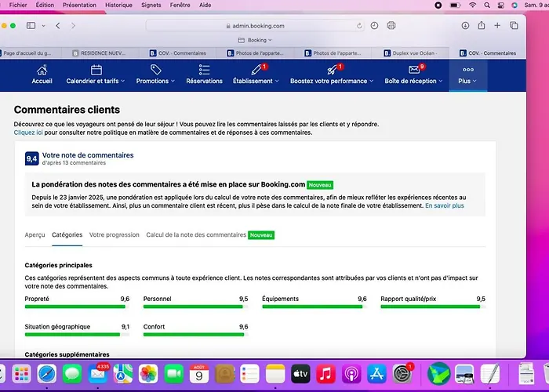Image resolution: width=549 pixels, height=392 pixels.
Task: Open Safari downloads icon in toolbar
Action: 465,25
